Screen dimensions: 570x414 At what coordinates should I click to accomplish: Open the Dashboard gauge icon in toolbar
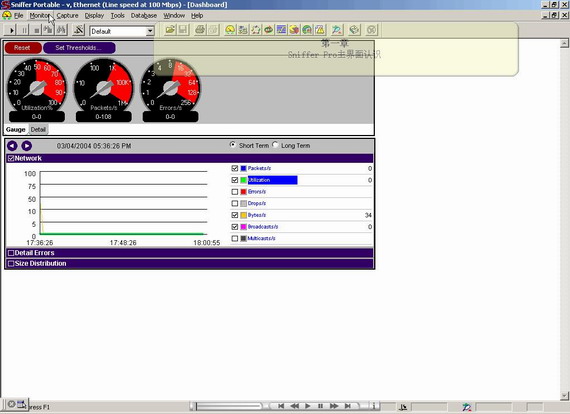pos(230,30)
